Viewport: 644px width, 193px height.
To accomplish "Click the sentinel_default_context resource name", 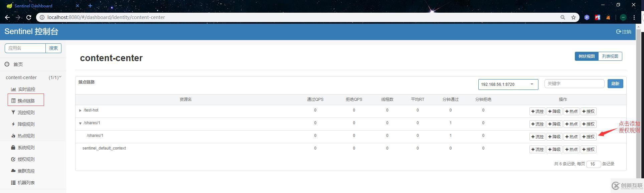I will [x=104, y=148].
